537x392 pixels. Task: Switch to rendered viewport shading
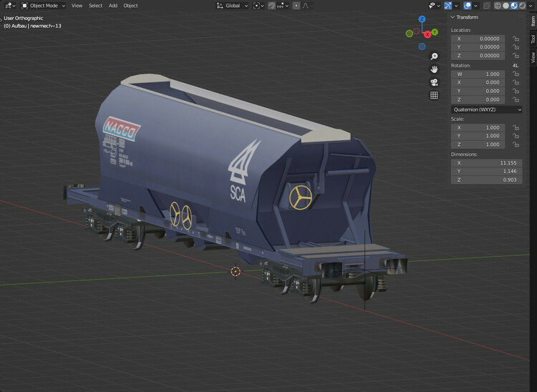coord(522,6)
